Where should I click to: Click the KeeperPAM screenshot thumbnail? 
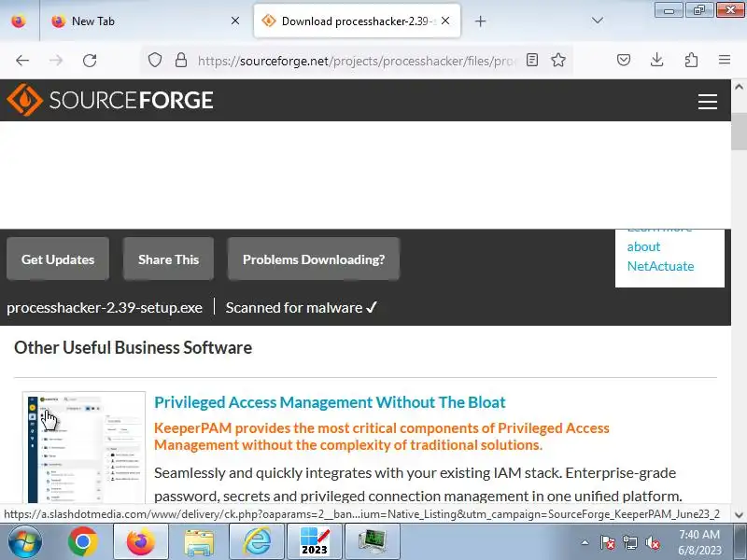coord(84,448)
